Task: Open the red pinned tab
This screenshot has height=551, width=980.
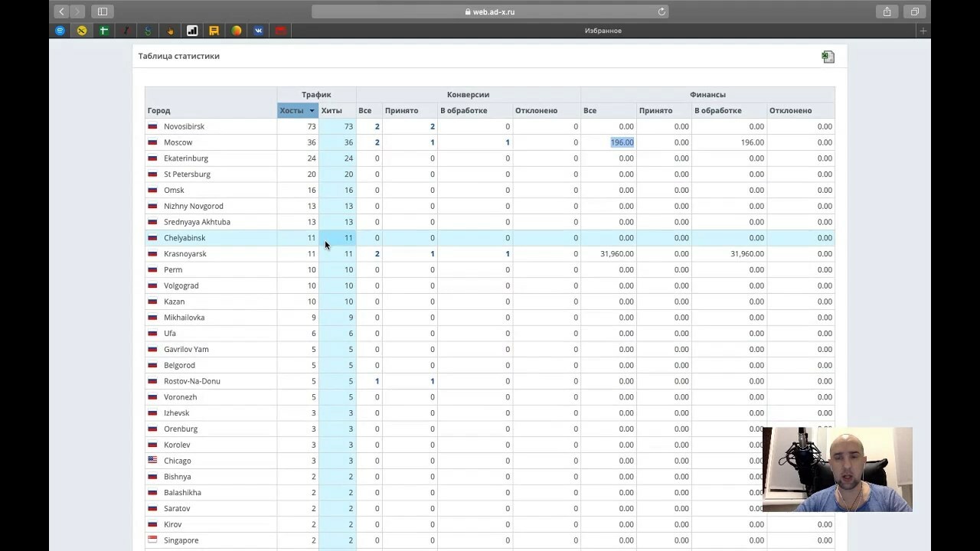Action: tap(281, 31)
